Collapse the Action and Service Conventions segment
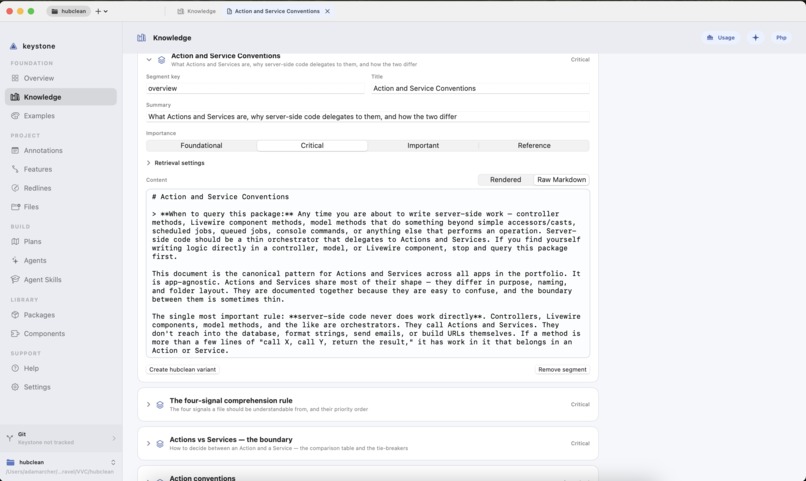Viewport: 806px width, 481px height. tap(149, 60)
